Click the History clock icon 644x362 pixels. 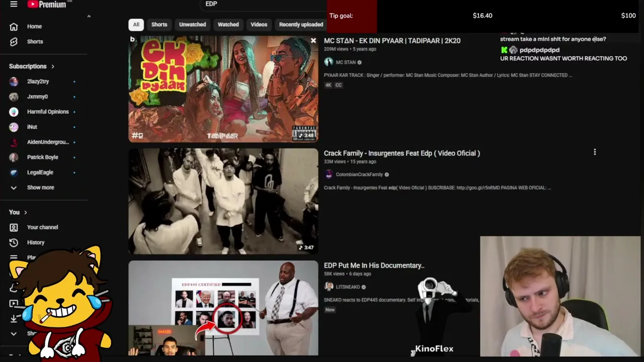coord(14,242)
